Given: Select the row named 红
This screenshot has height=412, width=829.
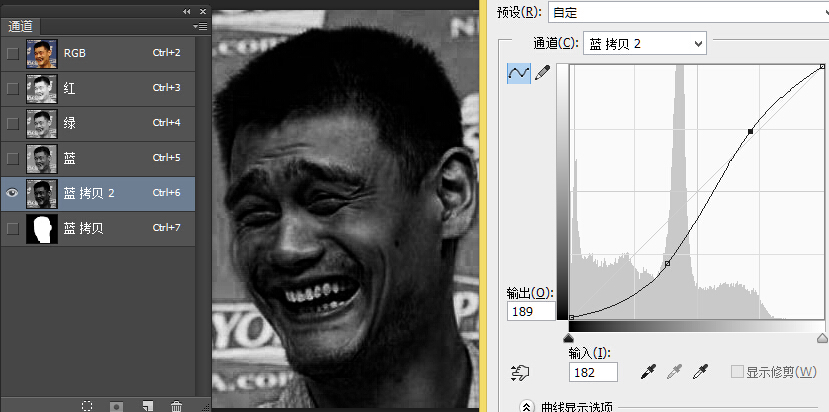Looking at the screenshot, I should pos(98,88).
